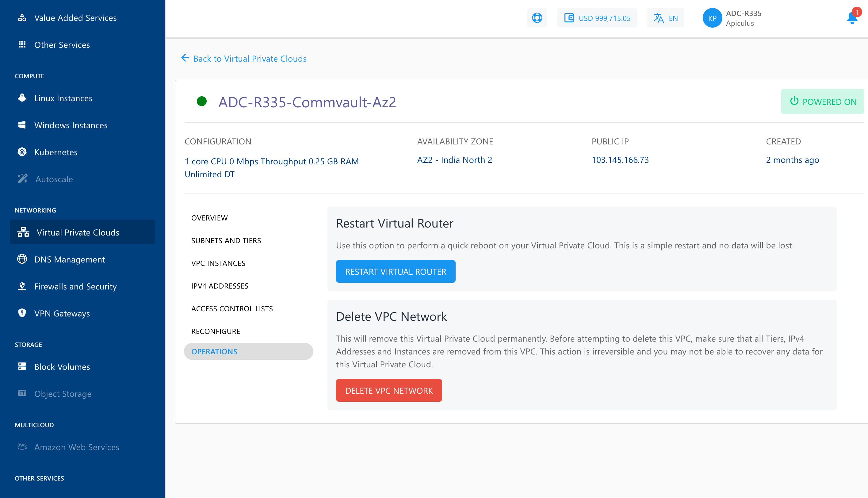The width and height of the screenshot is (868, 498).
Task: Open the EN language selector
Action: [665, 18]
